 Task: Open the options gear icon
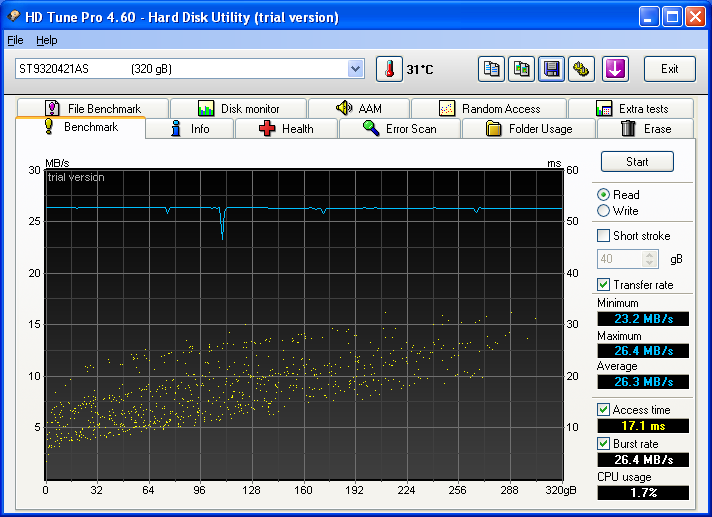pyautogui.click(x=582, y=69)
